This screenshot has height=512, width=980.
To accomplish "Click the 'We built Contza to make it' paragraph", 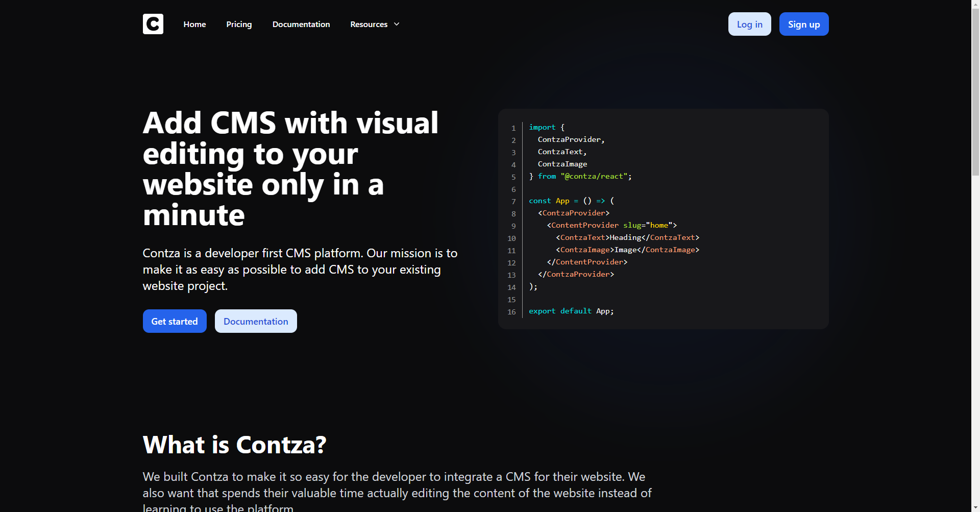I will click(x=397, y=493).
